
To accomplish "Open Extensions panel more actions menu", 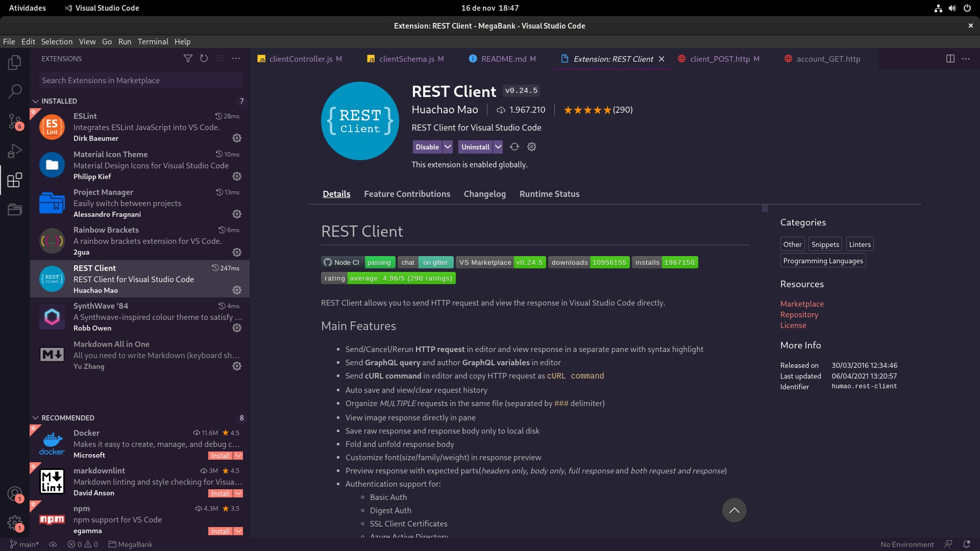I will point(236,59).
